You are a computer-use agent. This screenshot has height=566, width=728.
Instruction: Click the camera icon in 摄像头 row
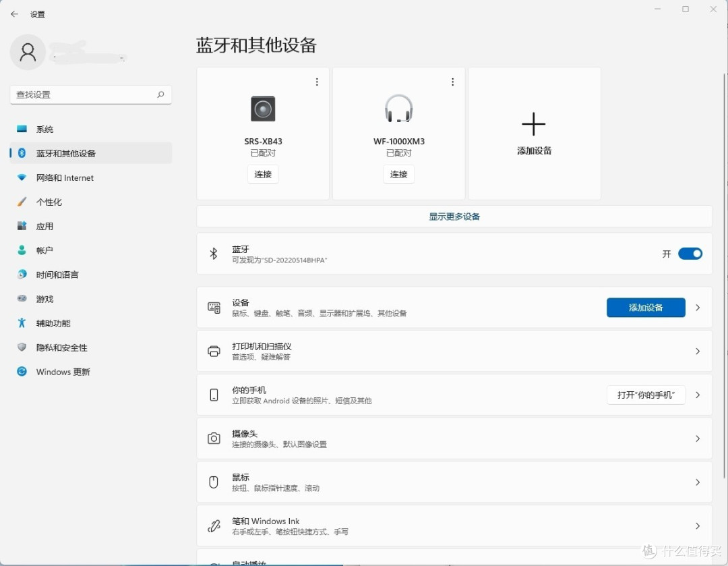(x=214, y=438)
